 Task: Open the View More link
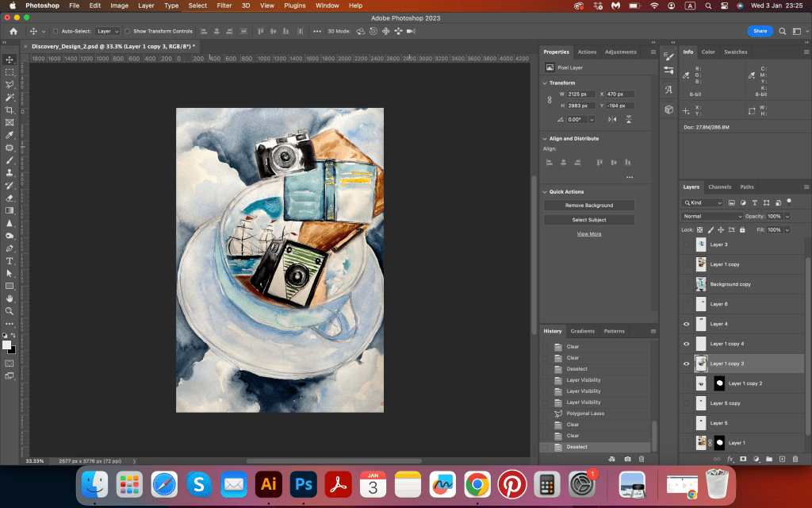pyautogui.click(x=588, y=234)
